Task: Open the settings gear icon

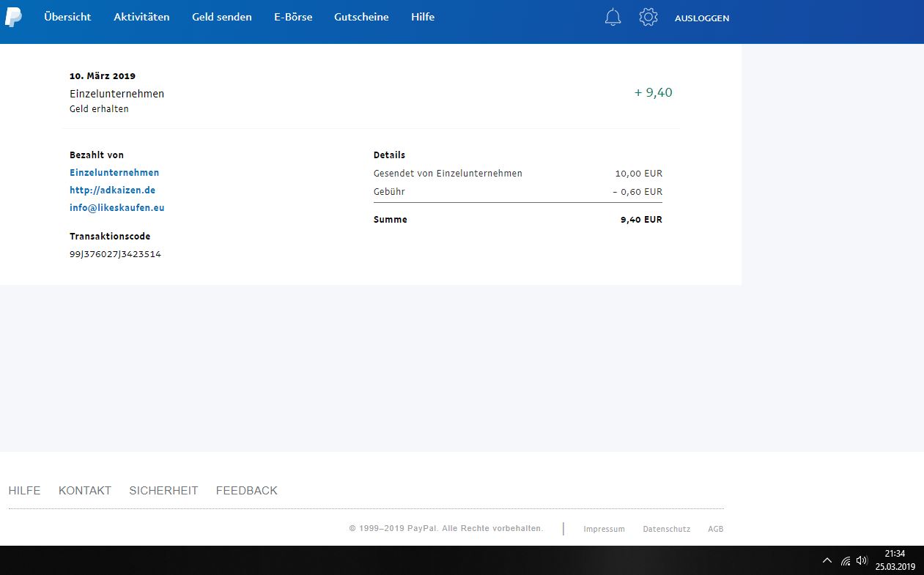Action: [648, 18]
